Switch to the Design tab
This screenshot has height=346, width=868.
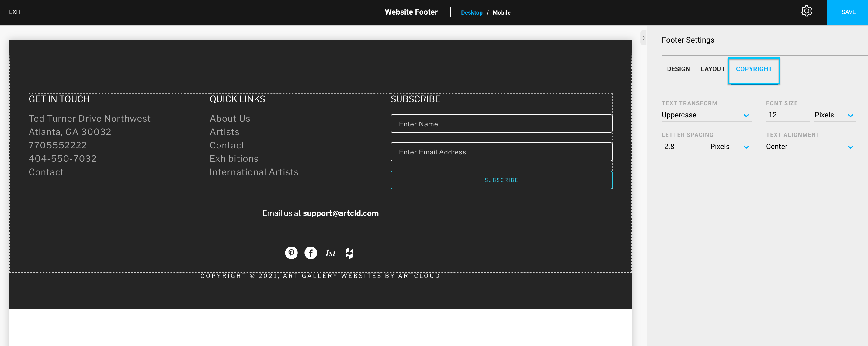coord(678,69)
